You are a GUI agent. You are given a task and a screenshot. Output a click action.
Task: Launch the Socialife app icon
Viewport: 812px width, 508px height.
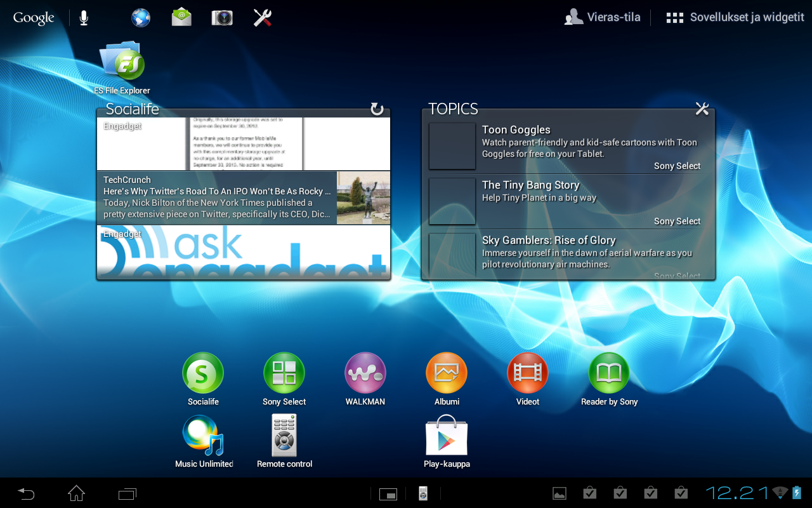pos(203,379)
